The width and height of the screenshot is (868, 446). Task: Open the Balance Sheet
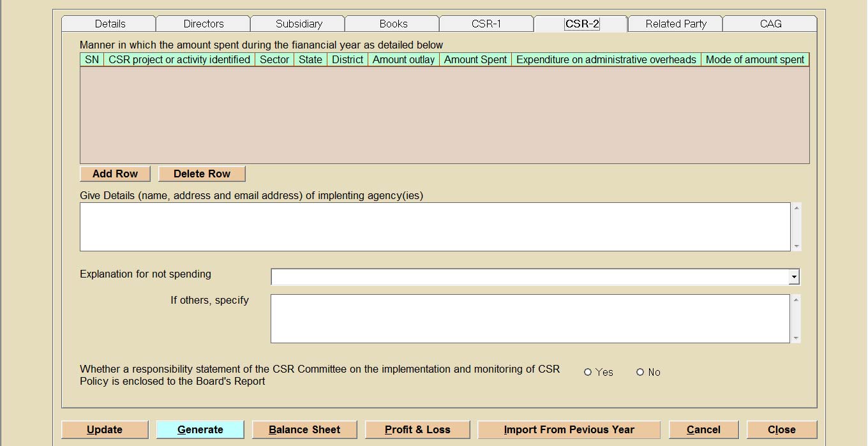pos(304,429)
